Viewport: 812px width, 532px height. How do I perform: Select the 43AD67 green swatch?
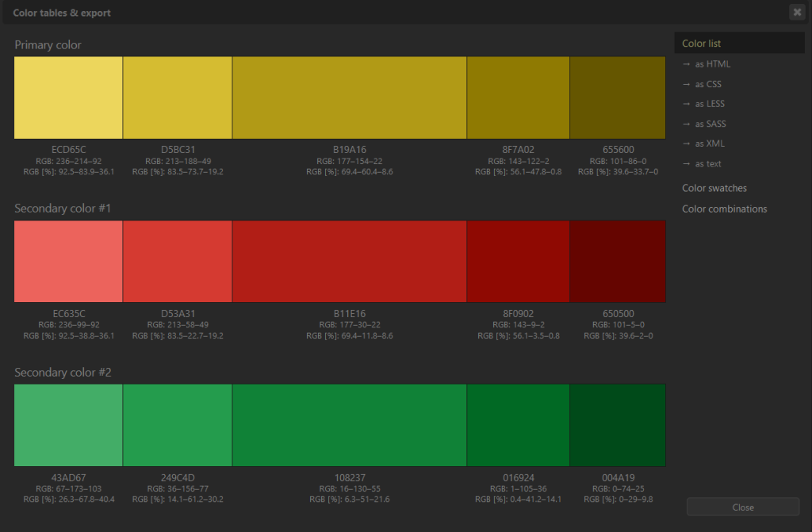pos(67,425)
